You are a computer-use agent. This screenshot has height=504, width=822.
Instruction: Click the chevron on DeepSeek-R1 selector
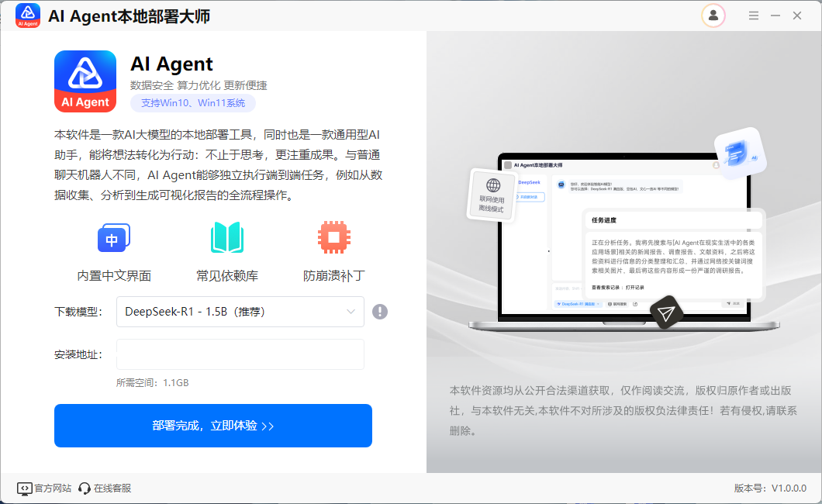click(x=349, y=311)
